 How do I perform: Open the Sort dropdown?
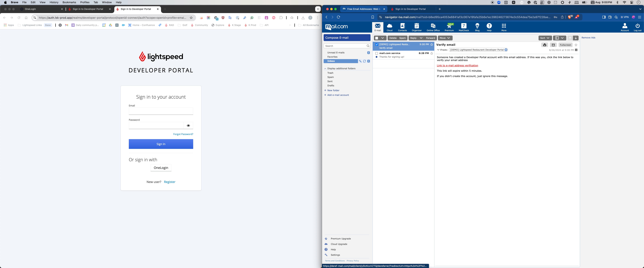tap(545, 38)
